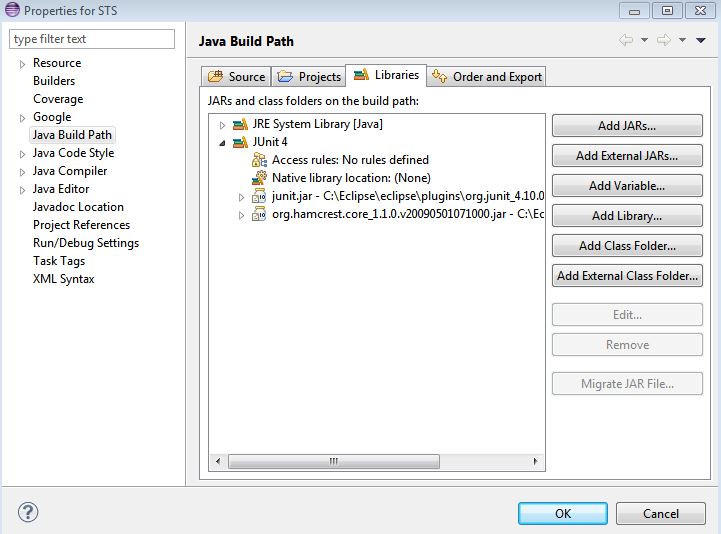Switch to the Projects tab
This screenshot has height=534, width=721.
click(309, 76)
